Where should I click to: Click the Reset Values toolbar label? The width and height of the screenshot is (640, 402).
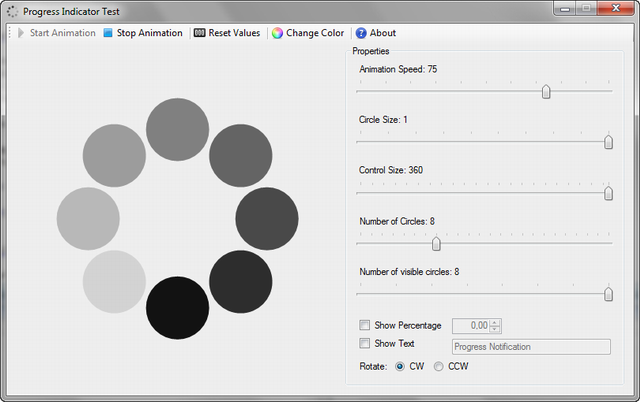(234, 33)
